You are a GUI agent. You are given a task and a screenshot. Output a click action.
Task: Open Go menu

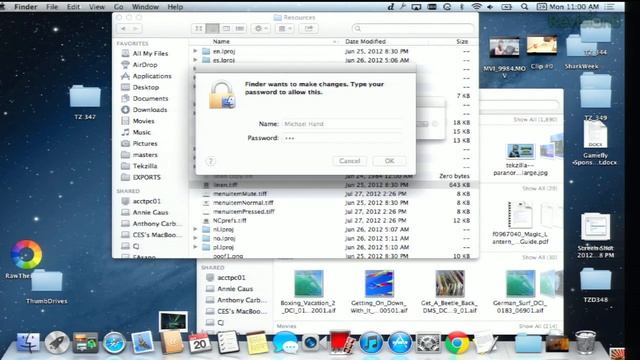coord(118,7)
